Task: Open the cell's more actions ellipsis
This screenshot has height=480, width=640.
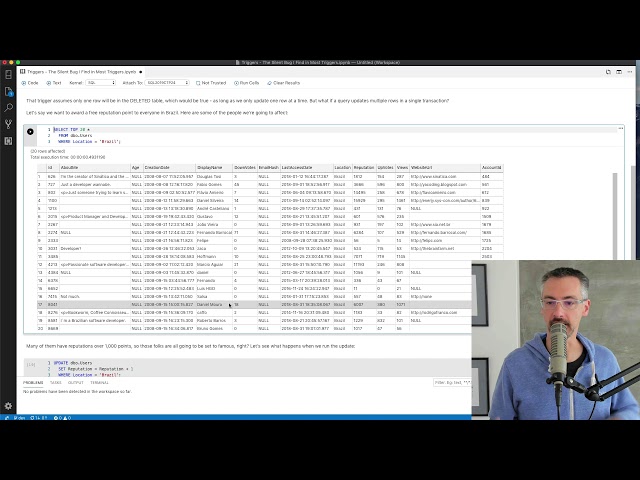Action: coord(620,129)
